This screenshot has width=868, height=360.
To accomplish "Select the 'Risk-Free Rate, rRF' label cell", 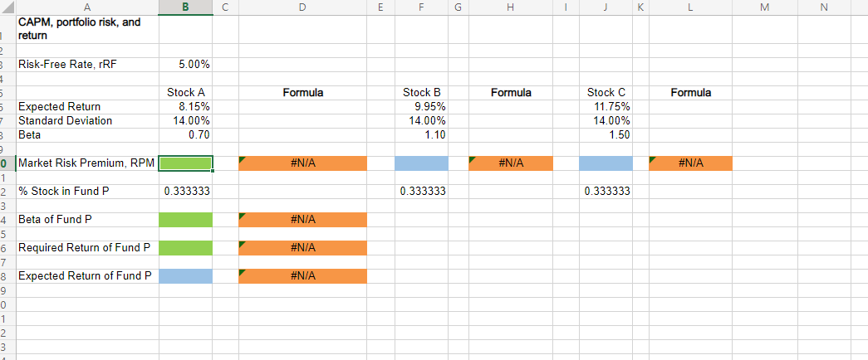I will click(x=87, y=65).
